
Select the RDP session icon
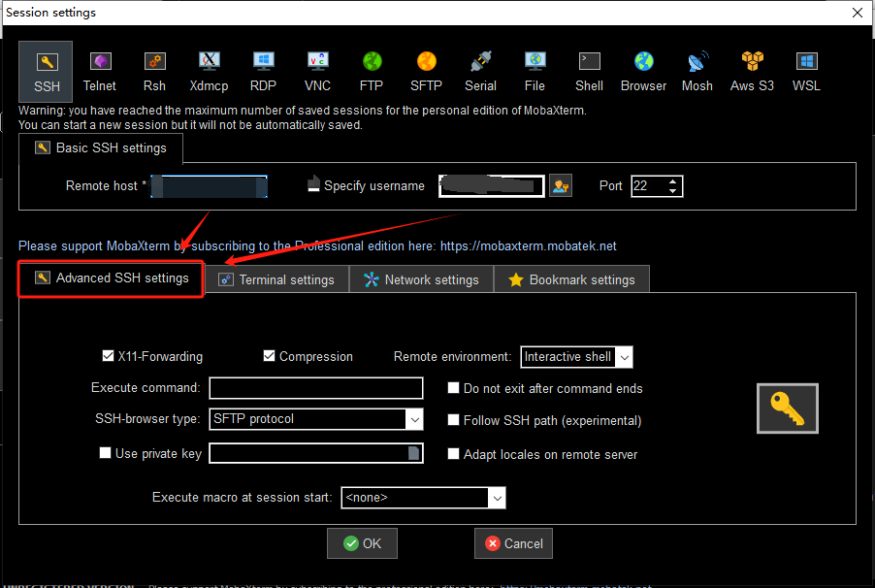point(263,71)
